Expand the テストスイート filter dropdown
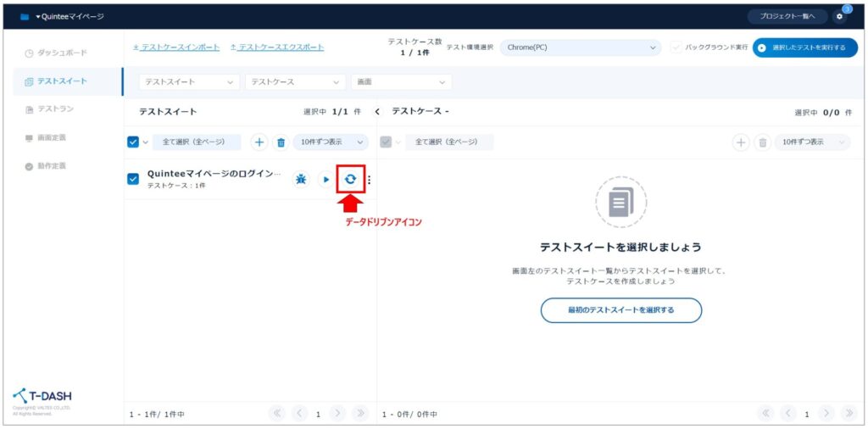The width and height of the screenshot is (868, 429). (x=190, y=82)
